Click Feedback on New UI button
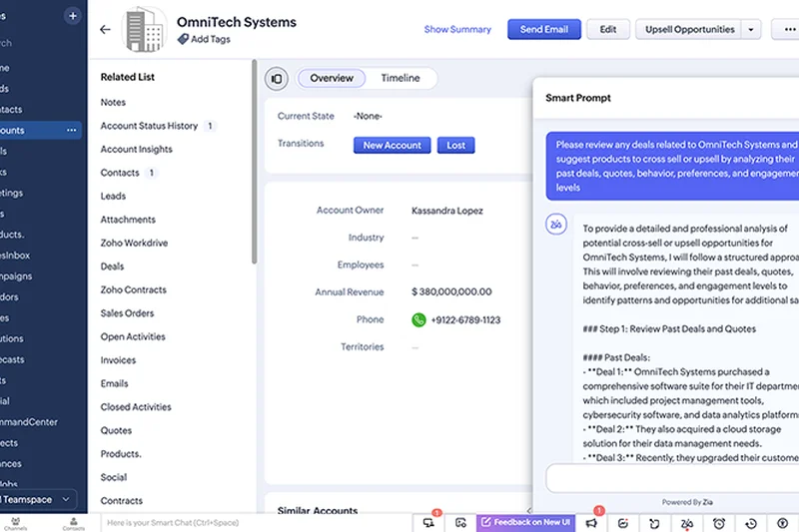The height and width of the screenshot is (532, 799). point(526,522)
